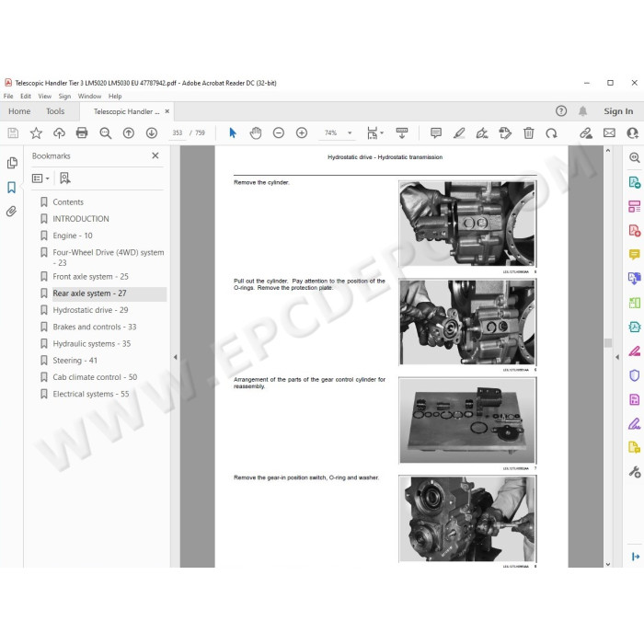Open the Contents bookmark
644x644 pixels.
point(68,202)
